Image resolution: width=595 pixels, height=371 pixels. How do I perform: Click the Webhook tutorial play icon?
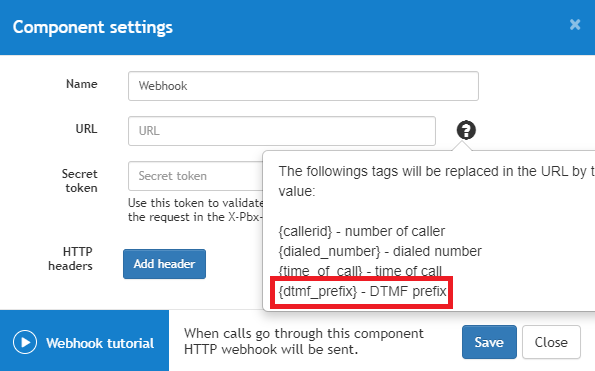click(25, 342)
